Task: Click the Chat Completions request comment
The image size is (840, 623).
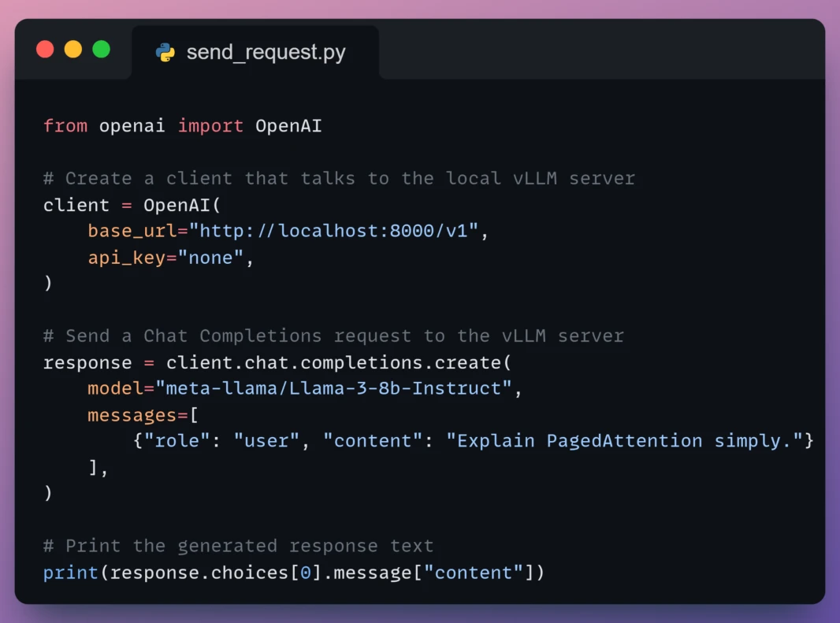Action: [333, 336]
